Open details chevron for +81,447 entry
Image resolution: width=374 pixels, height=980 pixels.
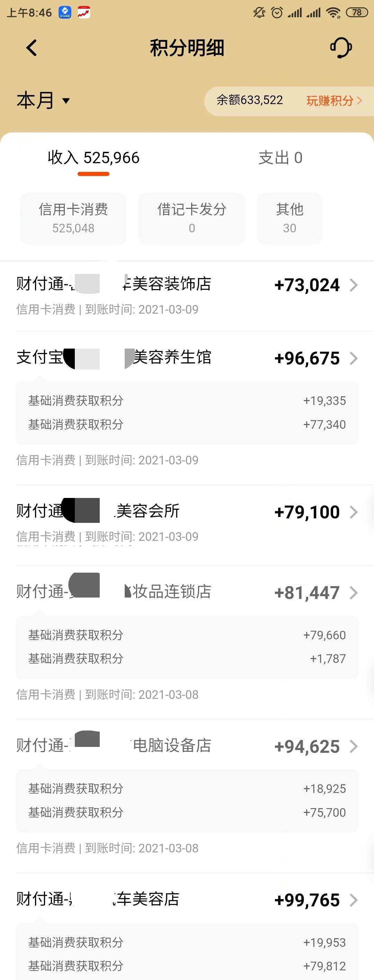click(354, 593)
